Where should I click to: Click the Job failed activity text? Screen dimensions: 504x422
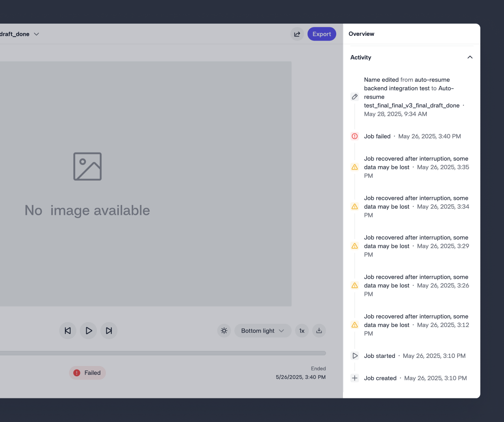[x=377, y=136]
